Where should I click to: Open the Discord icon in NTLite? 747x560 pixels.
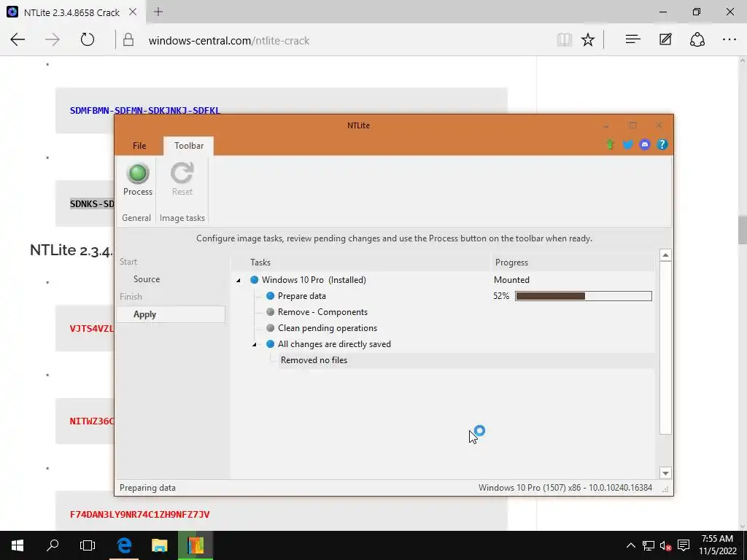[645, 144]
